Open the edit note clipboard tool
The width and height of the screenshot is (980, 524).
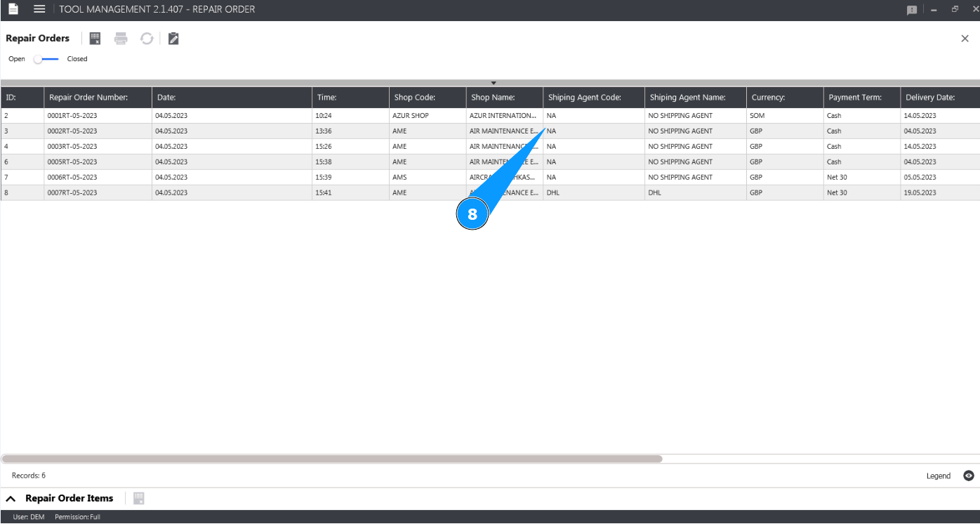(x=173, y=39)
